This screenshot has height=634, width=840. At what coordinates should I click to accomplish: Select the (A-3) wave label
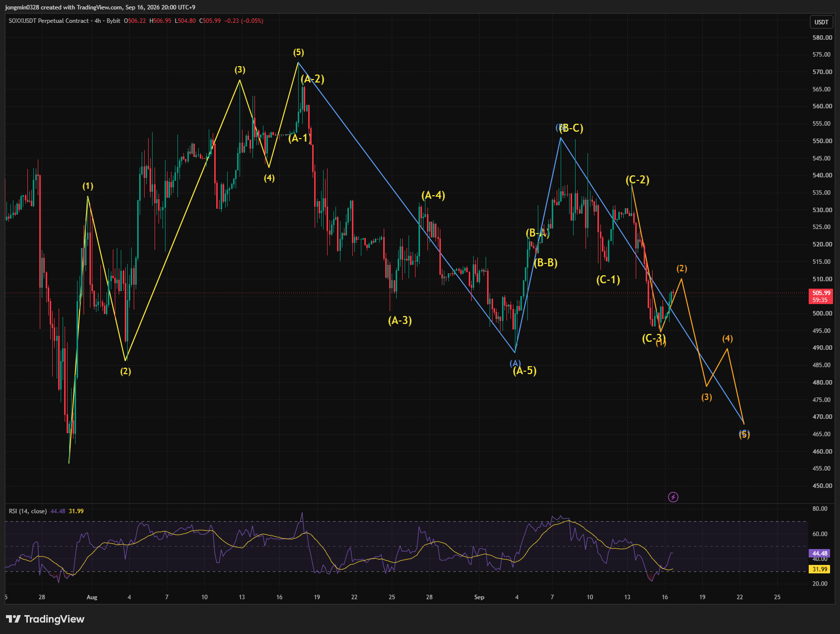pyautogui.click(x=400, y=320)
